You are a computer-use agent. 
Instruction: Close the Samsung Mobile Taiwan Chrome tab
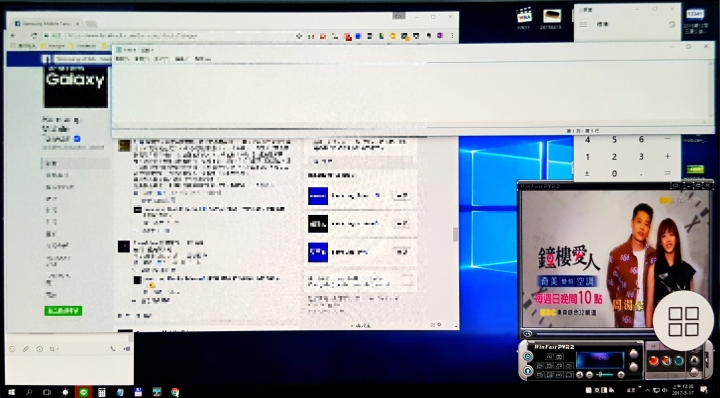point(77,23)
